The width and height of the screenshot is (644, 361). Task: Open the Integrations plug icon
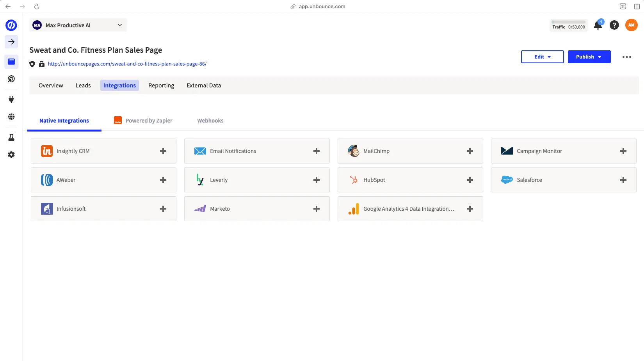[x=11, y=99]
